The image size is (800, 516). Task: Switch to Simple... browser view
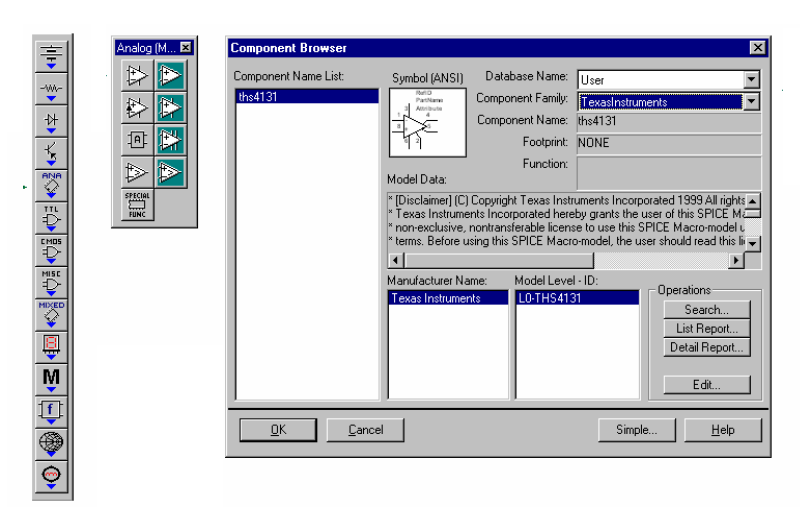pos(637,430)
